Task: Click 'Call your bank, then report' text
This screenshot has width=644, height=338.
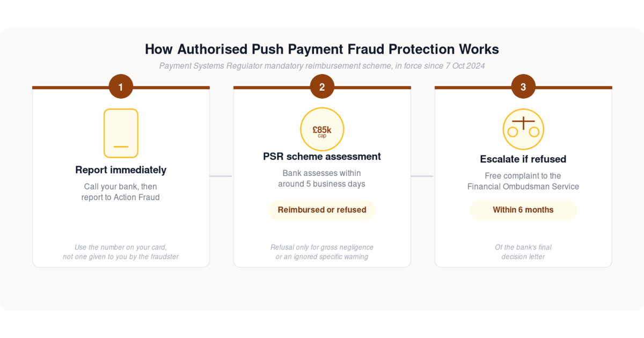Action: point(121,192)
